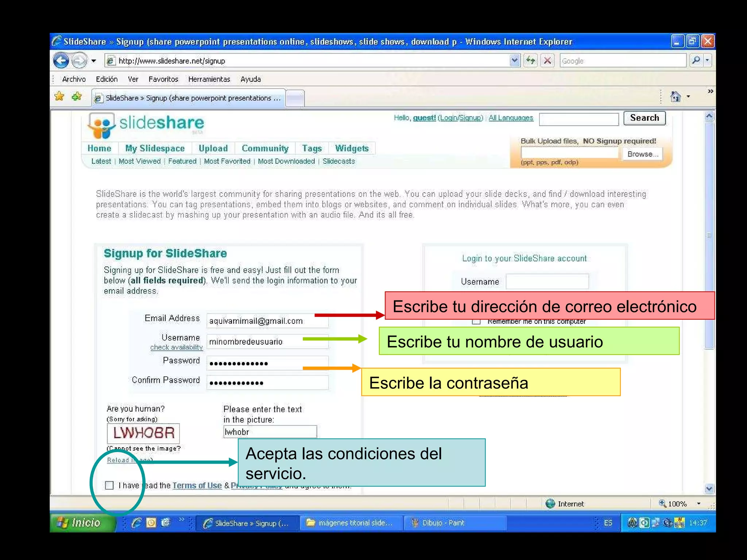The height and width of the screenshot is (560, 747).
Task: Expand hidden quick launch icons chevron
Action: click(181, 519)
